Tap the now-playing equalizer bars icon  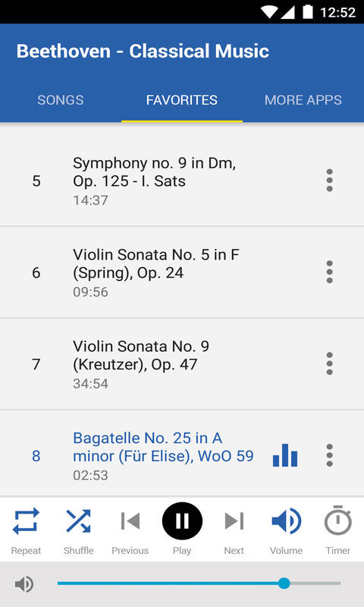pos(285,455)
